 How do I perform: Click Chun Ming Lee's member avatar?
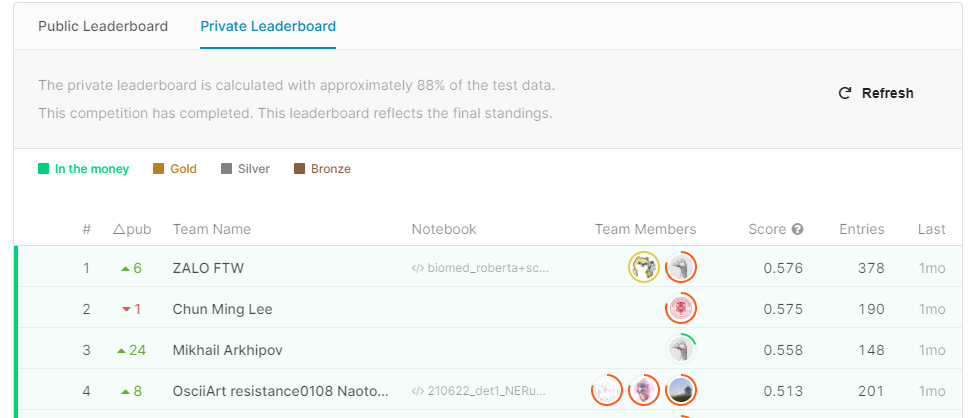681,309
